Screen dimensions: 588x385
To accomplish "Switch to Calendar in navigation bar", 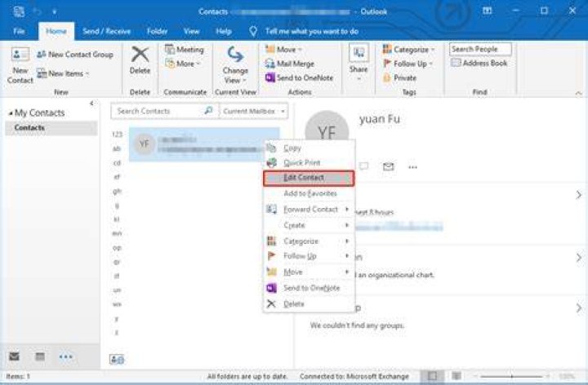I will point(40,356).
